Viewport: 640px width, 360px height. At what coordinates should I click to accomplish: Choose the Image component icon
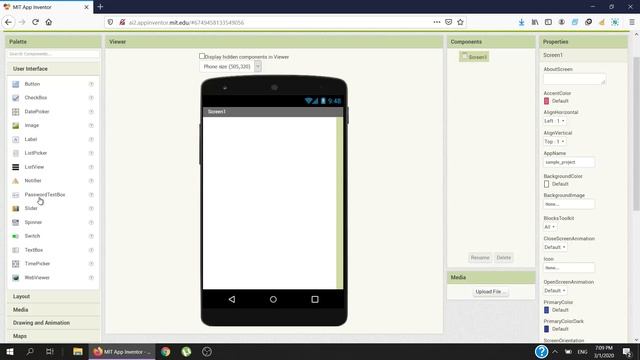(16, 126)
